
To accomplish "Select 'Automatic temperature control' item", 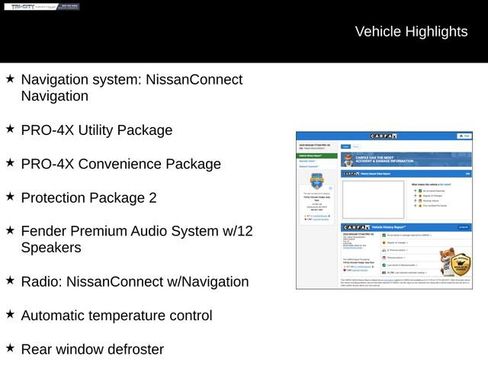I will 117,315.
